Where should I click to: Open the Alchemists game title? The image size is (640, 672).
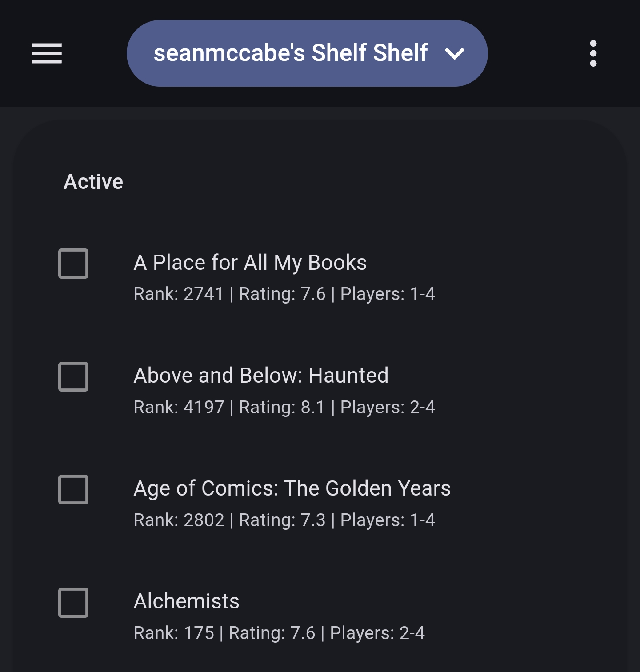tap(187, 601)
